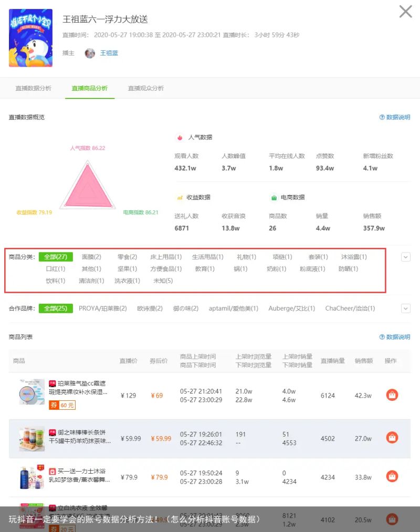Filter products by 面膜(2)
This screenshot has height=532, width=420.
(91, 257)
